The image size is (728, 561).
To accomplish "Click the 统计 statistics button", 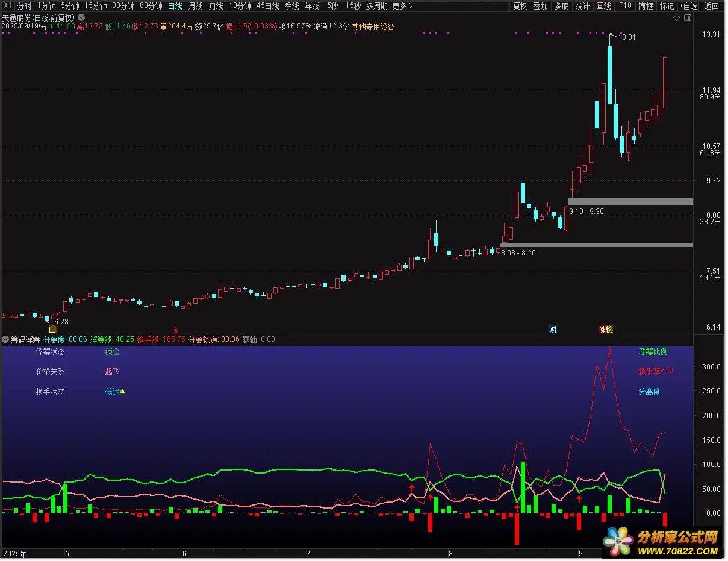I will click(582, 6).
